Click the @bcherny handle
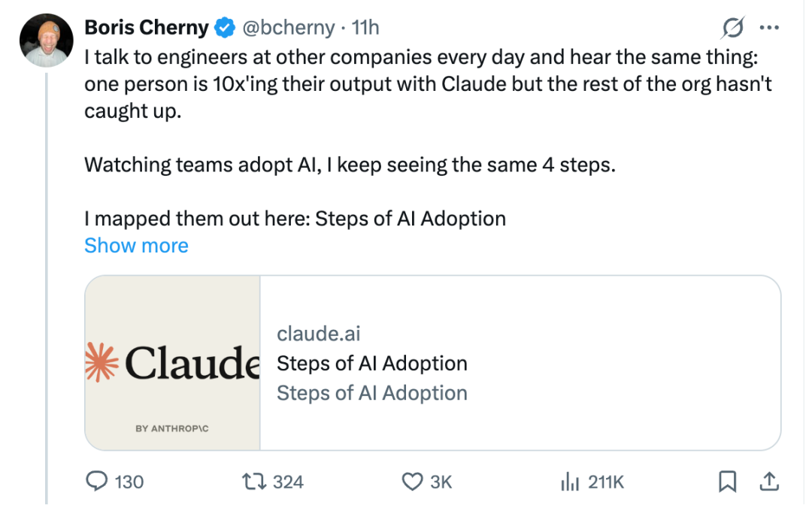The image size is (812, 505). pos(289,27)
